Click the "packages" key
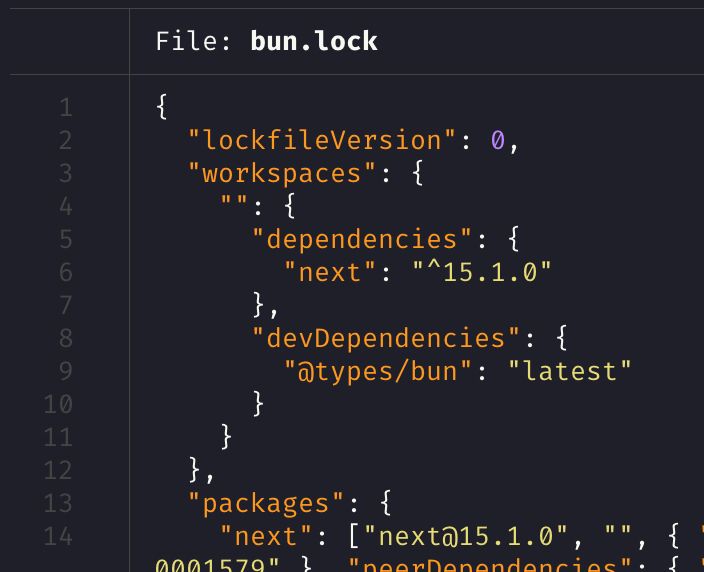 pos(266,503)
